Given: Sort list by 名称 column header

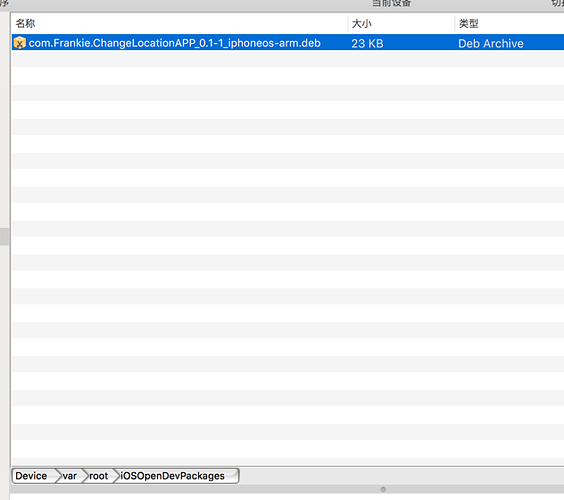Looking at the screenshot, I should (x=25, y=24).
